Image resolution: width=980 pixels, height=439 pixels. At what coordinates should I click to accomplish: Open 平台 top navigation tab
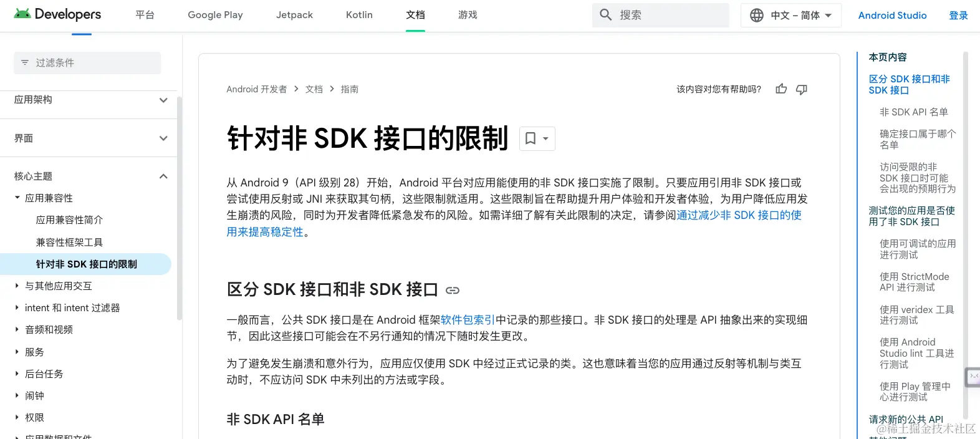pyautogui.click(x=145, y=15)
